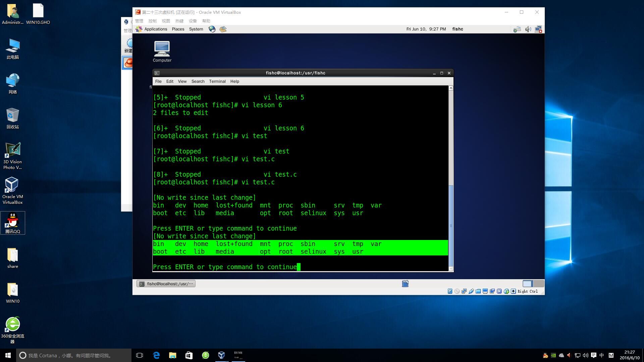The height and width of the screenshot is (362, 644).
Task: Open Task View on the Windows taskbar
Action: 140,355
